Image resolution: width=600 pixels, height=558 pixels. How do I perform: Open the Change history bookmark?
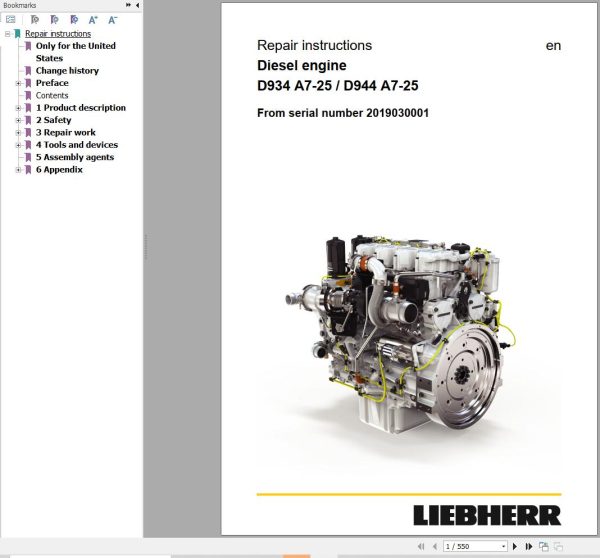pos(67,71)
